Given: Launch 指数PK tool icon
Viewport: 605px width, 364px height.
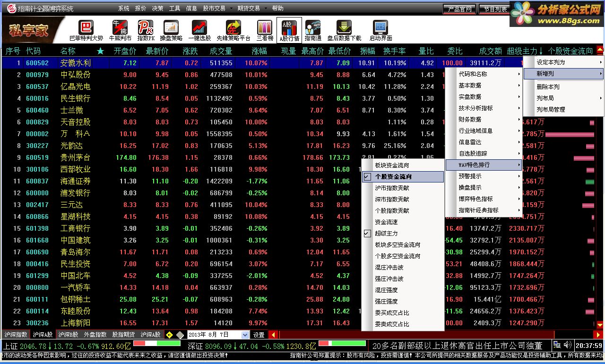Looking at the screenshot, I should 146,31.
